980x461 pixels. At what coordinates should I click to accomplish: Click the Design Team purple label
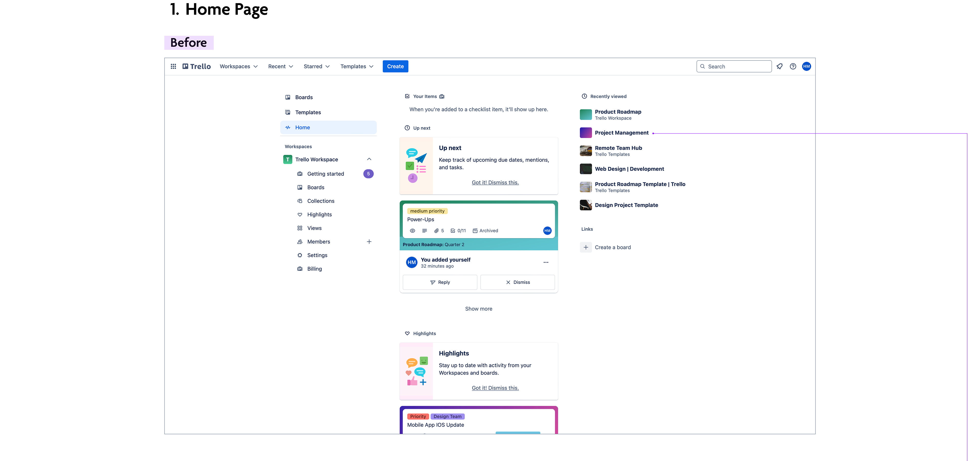coord(447,417)
